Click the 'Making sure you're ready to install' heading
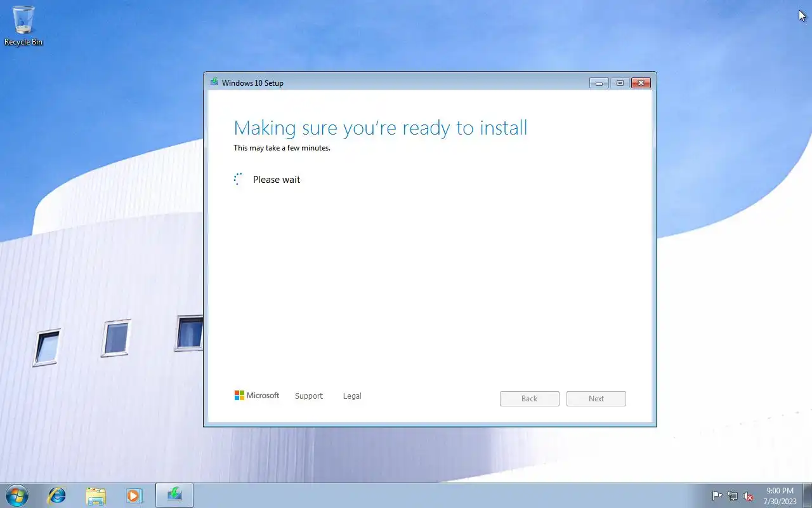 381,128
